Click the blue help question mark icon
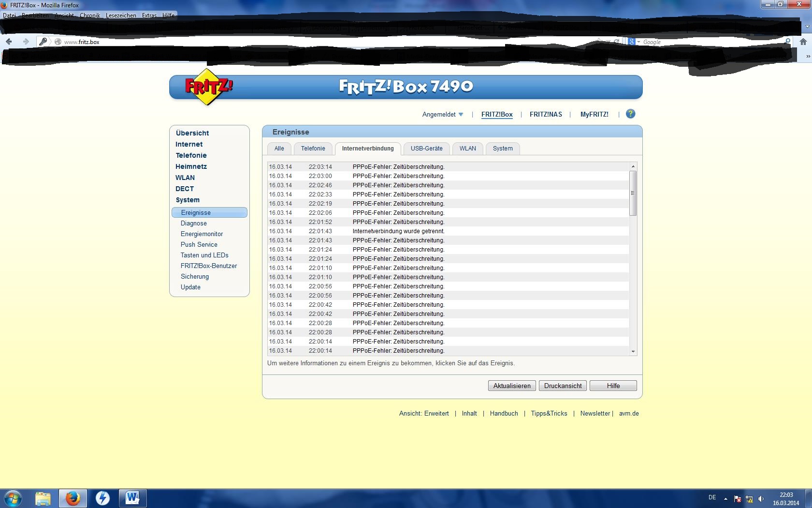Image resolution: width=812 pixels, height=508 pixels. pyautogui.click(x=630, y=114)
